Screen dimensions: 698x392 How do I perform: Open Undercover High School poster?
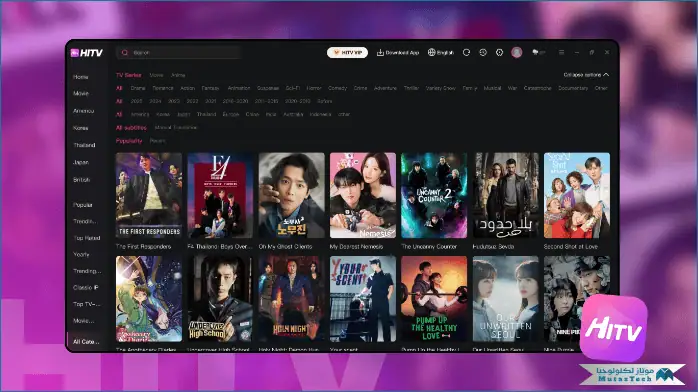coord(220,299)
